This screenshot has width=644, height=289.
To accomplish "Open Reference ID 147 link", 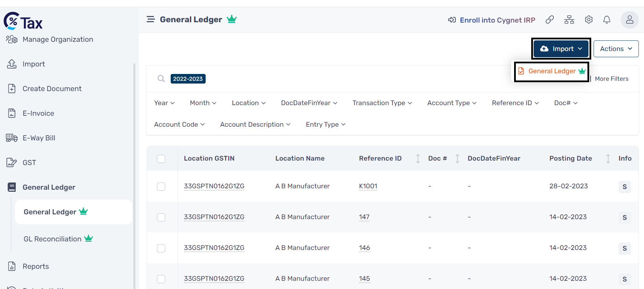I will pyautogui.click(x=364, y=217).
